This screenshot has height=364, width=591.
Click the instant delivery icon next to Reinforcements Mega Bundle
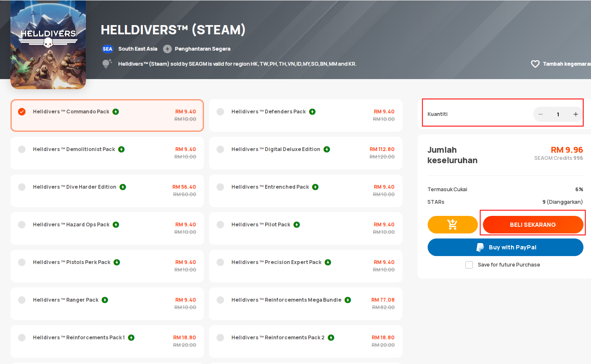(x=348, y=300)
